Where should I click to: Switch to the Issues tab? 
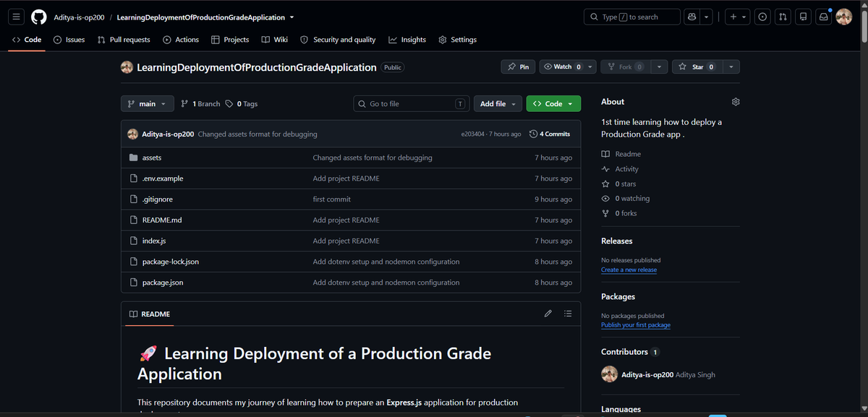[x=69, y=40]
